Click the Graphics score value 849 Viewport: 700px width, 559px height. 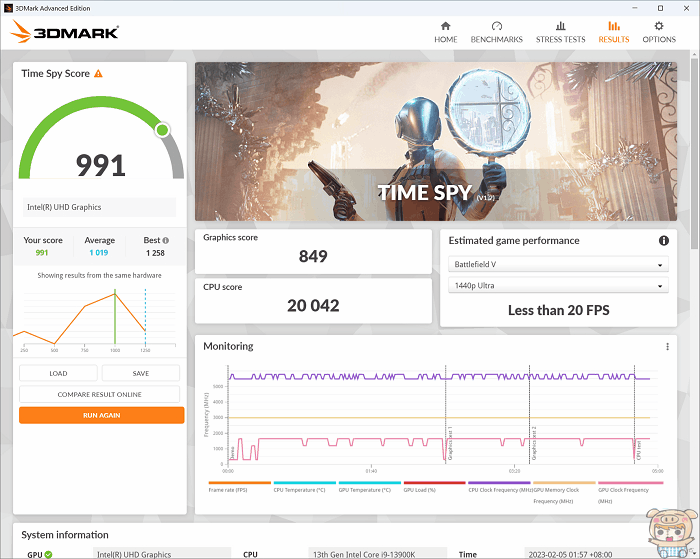click(313, 256)
